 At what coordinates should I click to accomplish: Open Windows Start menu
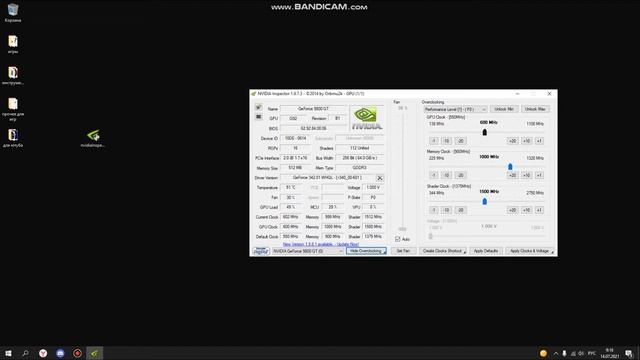coord(8,353)
